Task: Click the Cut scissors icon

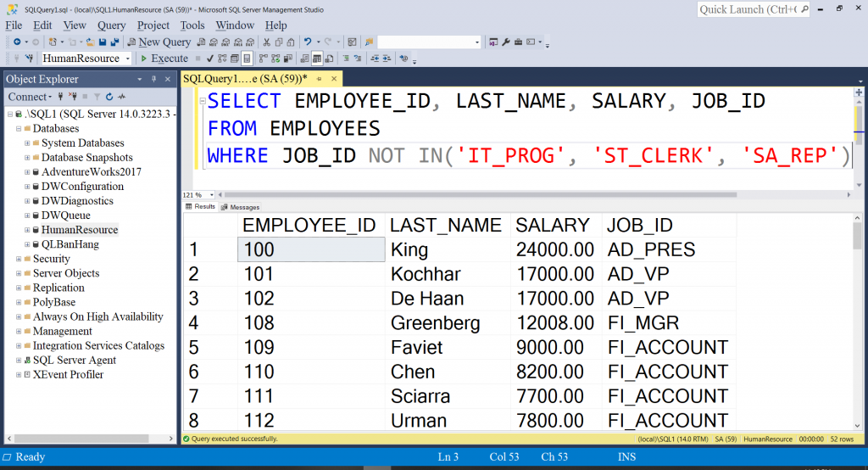Action: [266, 42]
